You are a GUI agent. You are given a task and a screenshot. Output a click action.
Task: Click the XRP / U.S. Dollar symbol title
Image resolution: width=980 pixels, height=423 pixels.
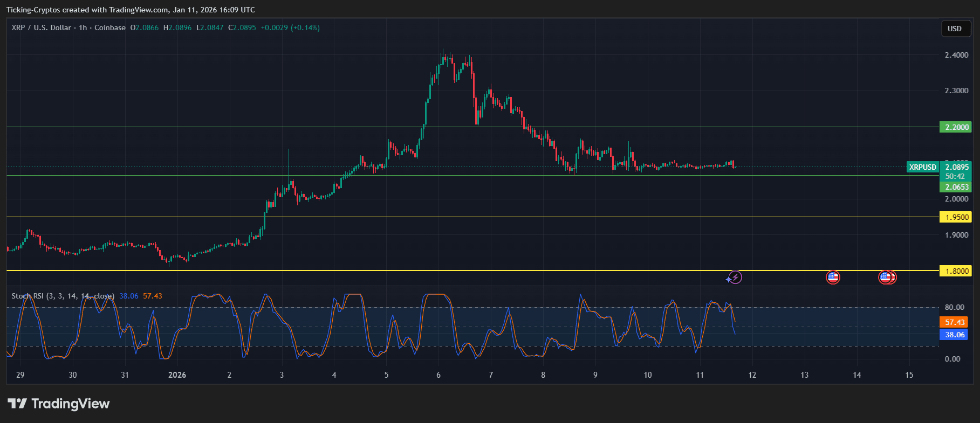(42, 27)
